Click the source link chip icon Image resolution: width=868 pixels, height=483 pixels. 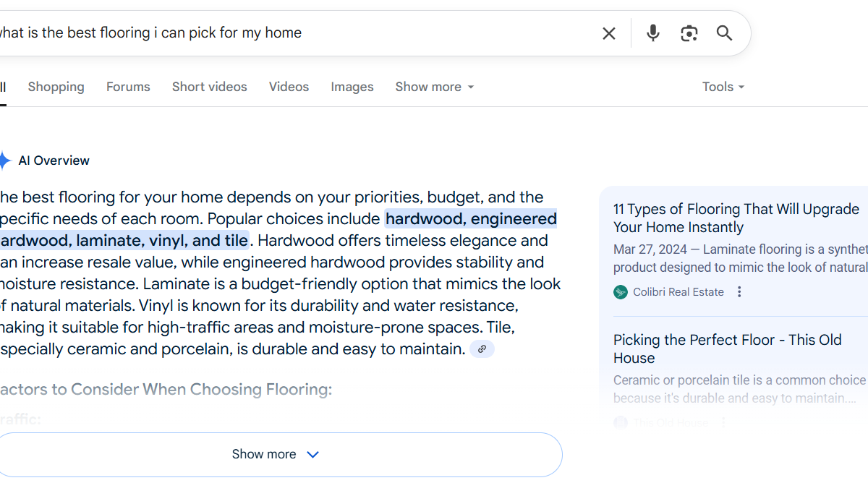click(x=482, y=349)
